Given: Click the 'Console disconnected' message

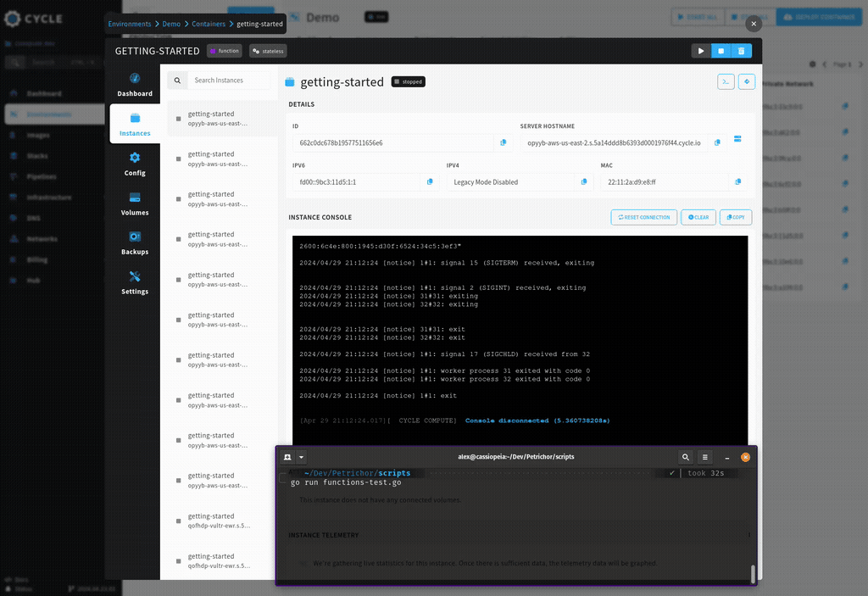Looking at the screenshot, I should click(x=537, y=421).
